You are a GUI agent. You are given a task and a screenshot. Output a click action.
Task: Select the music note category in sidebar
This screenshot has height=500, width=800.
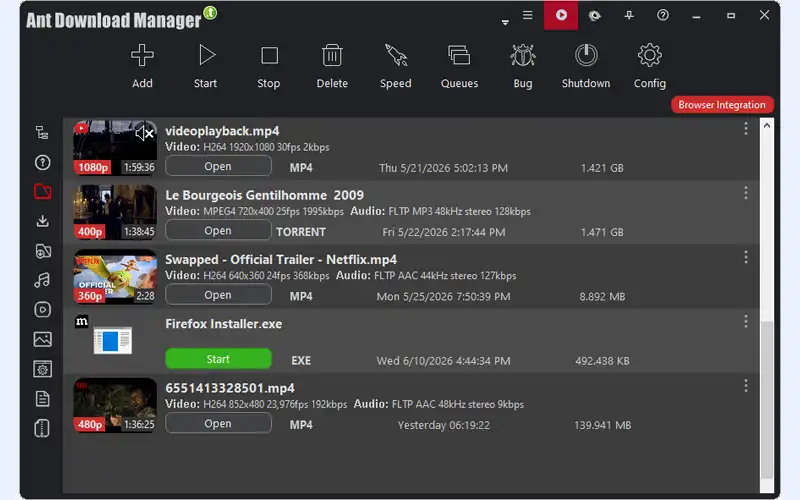tap(42, 280)
